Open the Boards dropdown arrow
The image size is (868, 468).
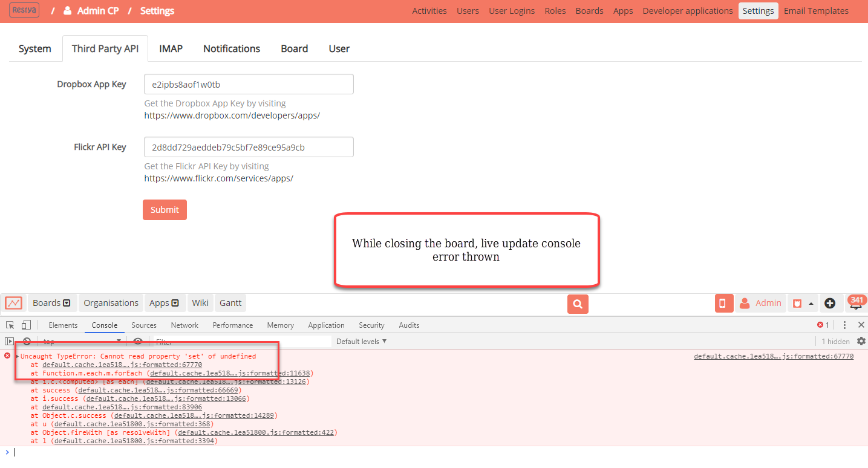[x=68, y=302]
